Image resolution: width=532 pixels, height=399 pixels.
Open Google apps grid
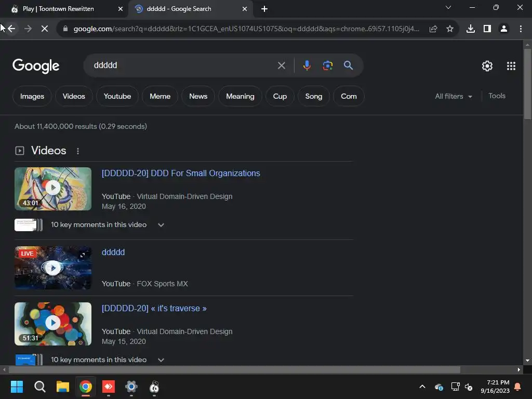511,66
